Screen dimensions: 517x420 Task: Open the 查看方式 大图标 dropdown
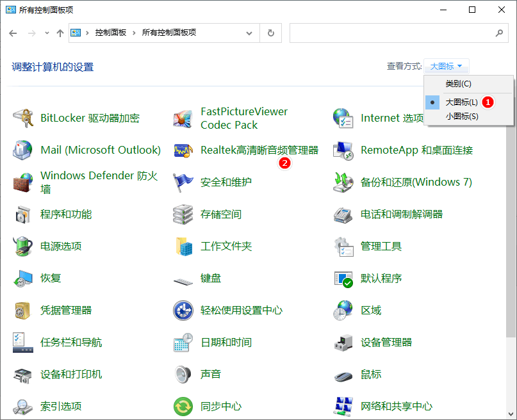tap(446, 66)
